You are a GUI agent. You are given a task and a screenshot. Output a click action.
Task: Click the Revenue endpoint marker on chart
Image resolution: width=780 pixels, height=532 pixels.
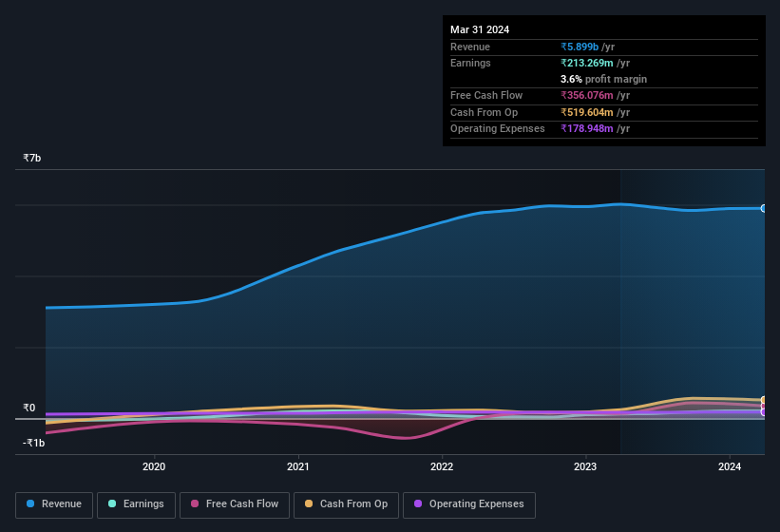764,208
